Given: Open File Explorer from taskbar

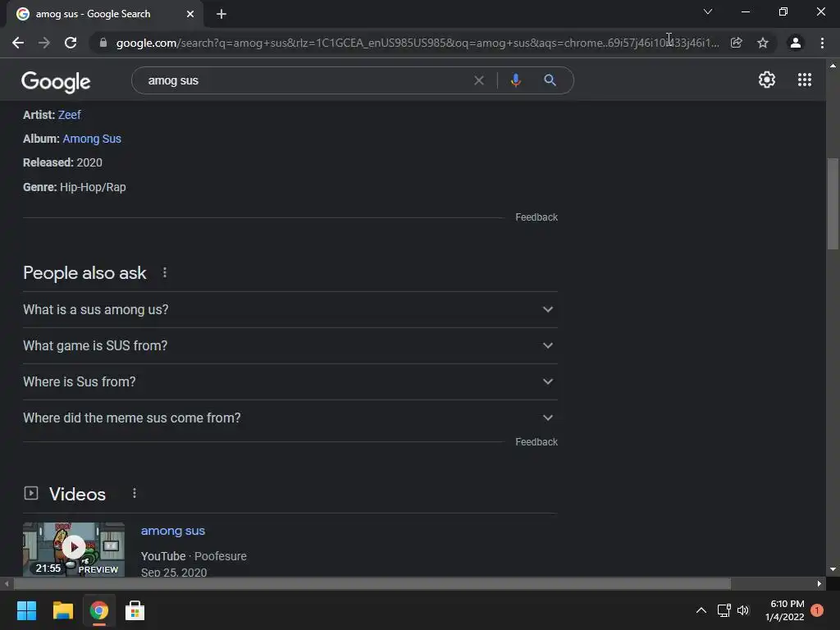Looking at the screenshot, I should coord(62,610).
